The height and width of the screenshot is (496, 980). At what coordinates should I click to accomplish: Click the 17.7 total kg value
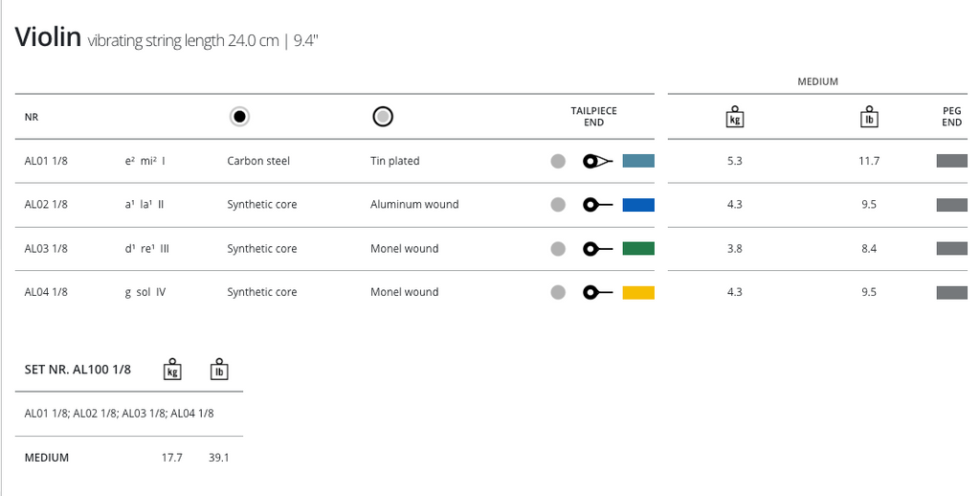[172, 458]
